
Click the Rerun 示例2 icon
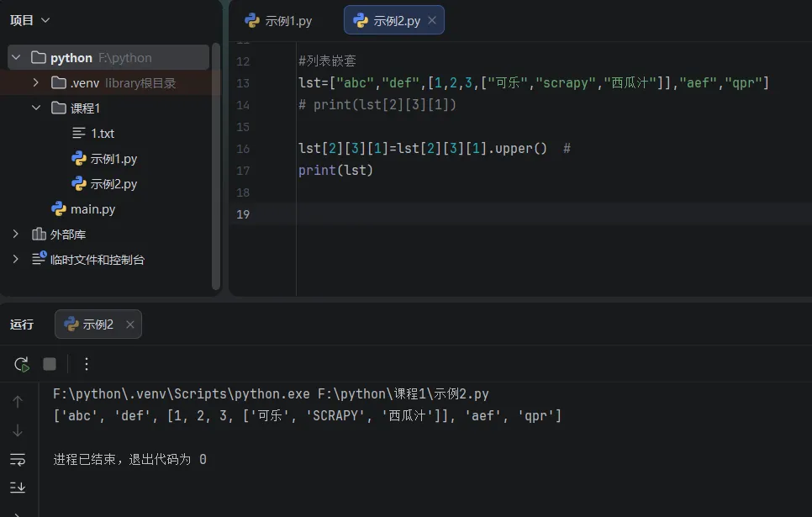pyautogui.click(x=21, y=364)
